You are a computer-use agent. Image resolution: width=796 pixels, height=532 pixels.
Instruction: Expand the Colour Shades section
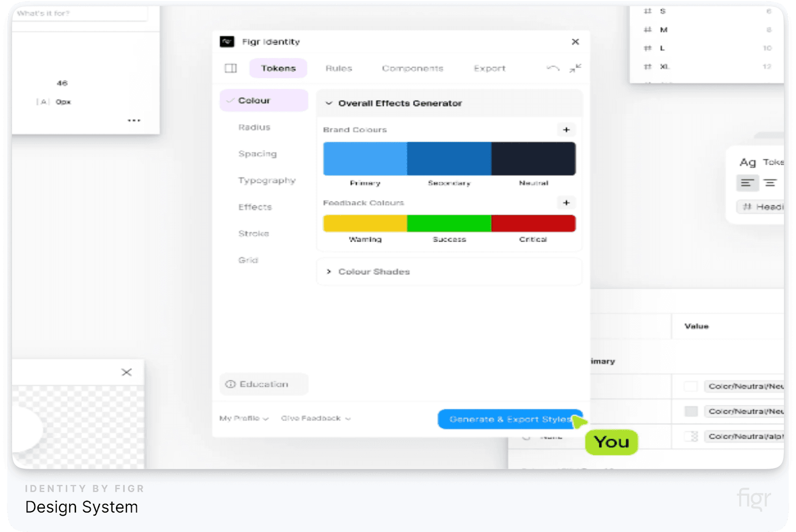click(329, 271)
